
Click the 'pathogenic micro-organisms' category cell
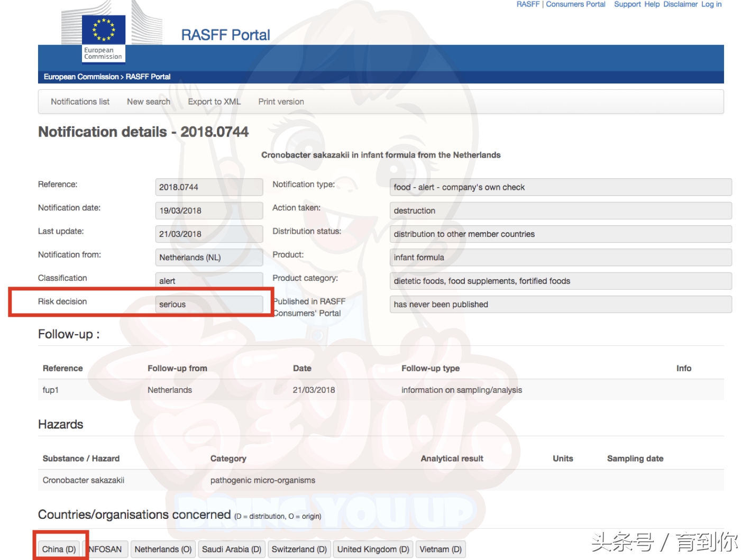[x=263, y=480]
